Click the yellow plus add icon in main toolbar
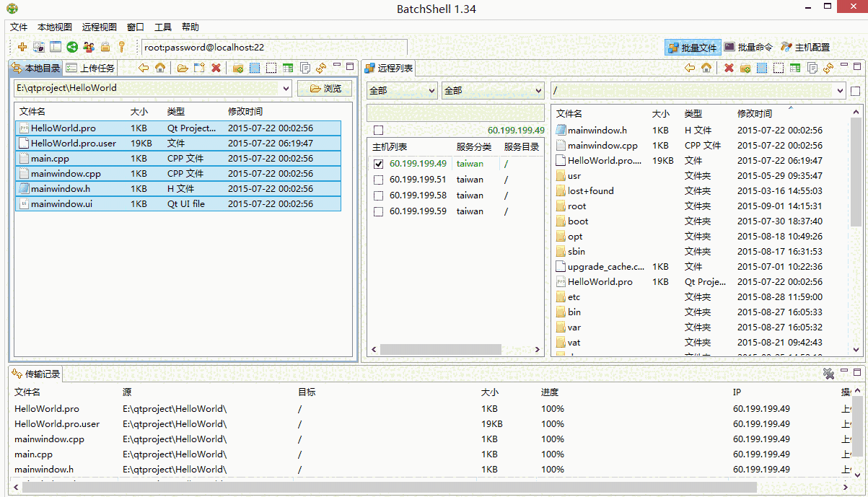Viewport: 868px width, 497px height. 22,48
